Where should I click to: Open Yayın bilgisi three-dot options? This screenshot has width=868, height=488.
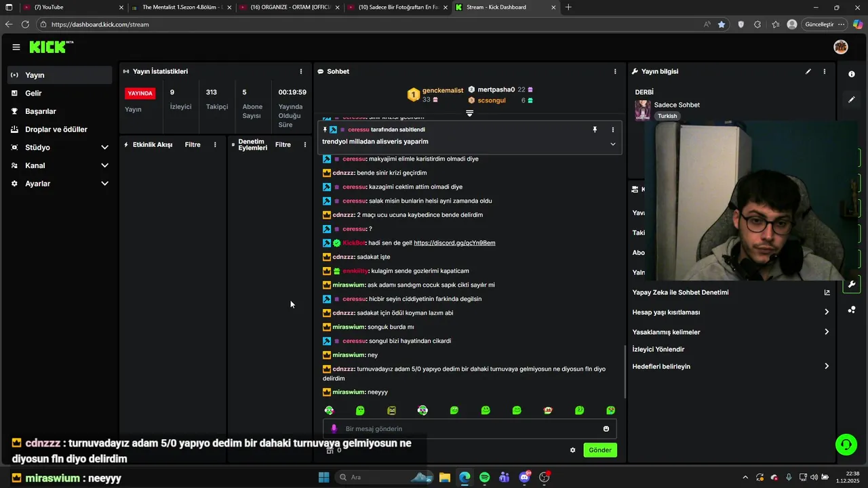point(825,71)
